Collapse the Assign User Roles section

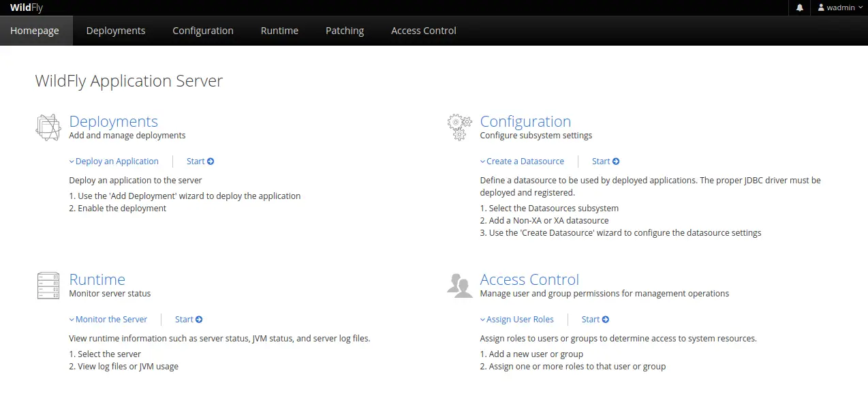(x=517, y=320)
